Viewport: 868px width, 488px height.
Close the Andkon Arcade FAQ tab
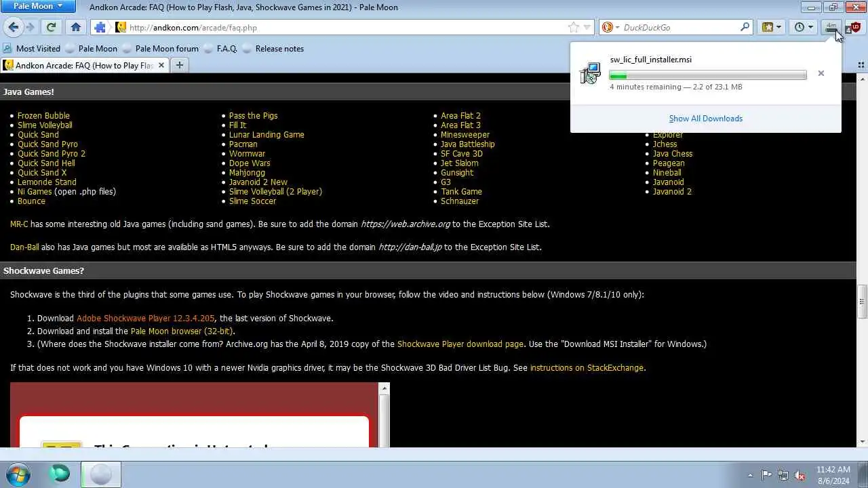coord(161,65)
